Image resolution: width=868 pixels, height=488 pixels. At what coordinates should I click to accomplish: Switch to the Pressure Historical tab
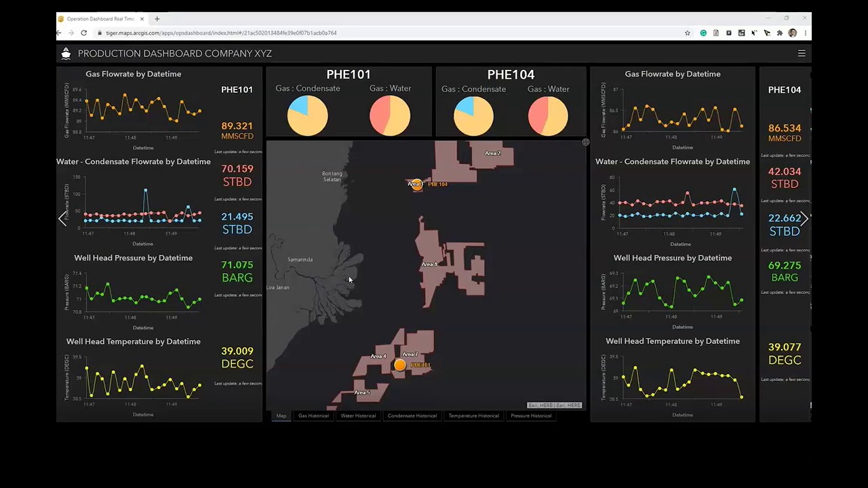pos(531,415)
